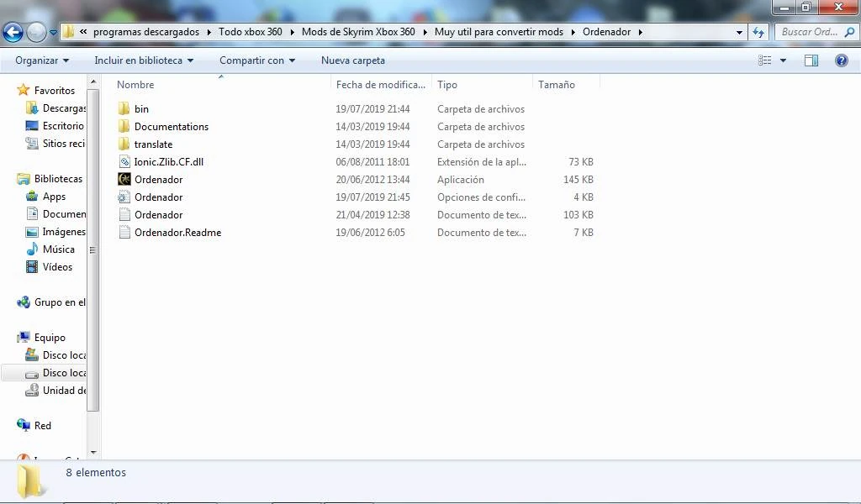Select Mods de Skyrim Xbox 360 breadcrumb
The height and width of the screenshot is (504, 861).
358,32
